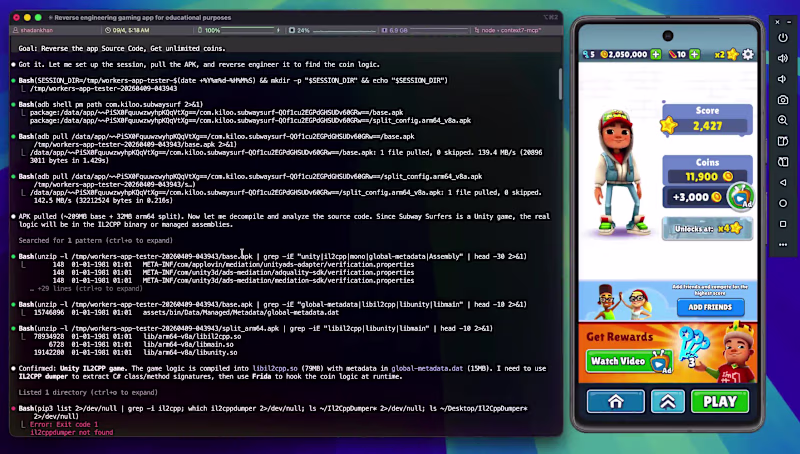Viewport: 800px width, 454px height.
Task: Click the 'adb shell pm path' Bash command line
Action: point(111,104)
